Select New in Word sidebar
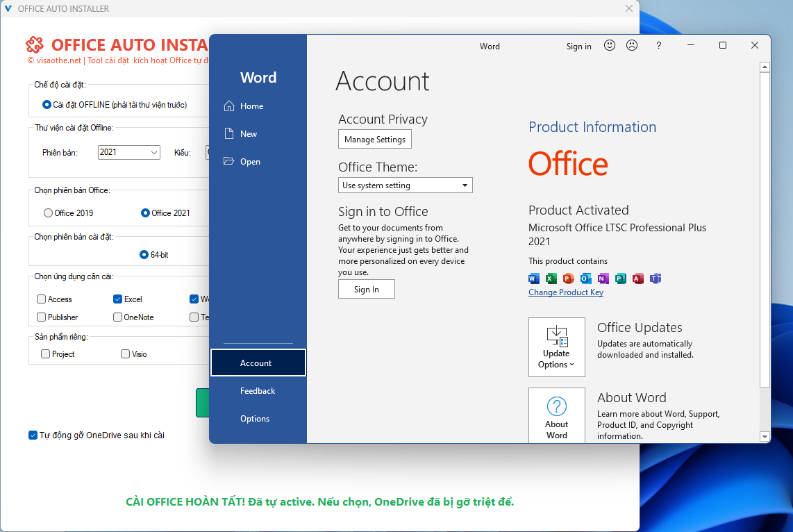793x532 pixels. click(x=258, y=133)
